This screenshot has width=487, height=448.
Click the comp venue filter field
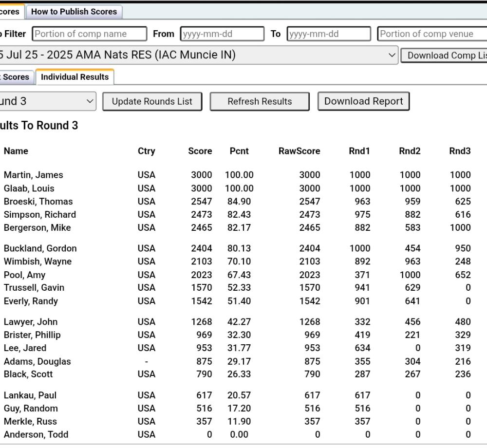tap(432, 34)
